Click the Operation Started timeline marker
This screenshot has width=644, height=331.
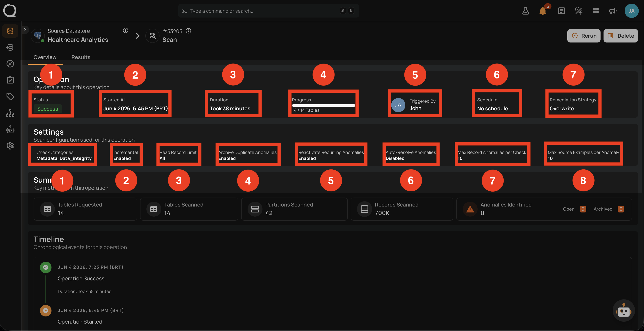tap(46, 310)
